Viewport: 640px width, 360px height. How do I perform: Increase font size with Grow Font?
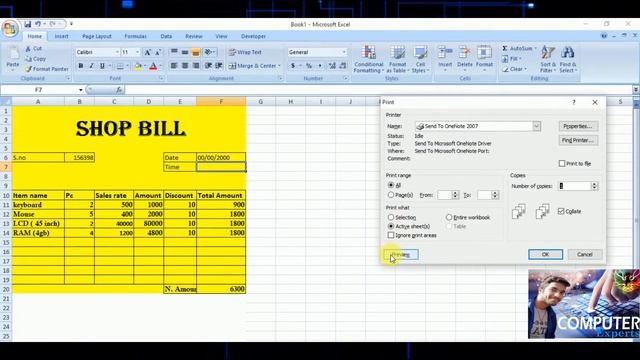pyautogui.click(x=147, y=52)
